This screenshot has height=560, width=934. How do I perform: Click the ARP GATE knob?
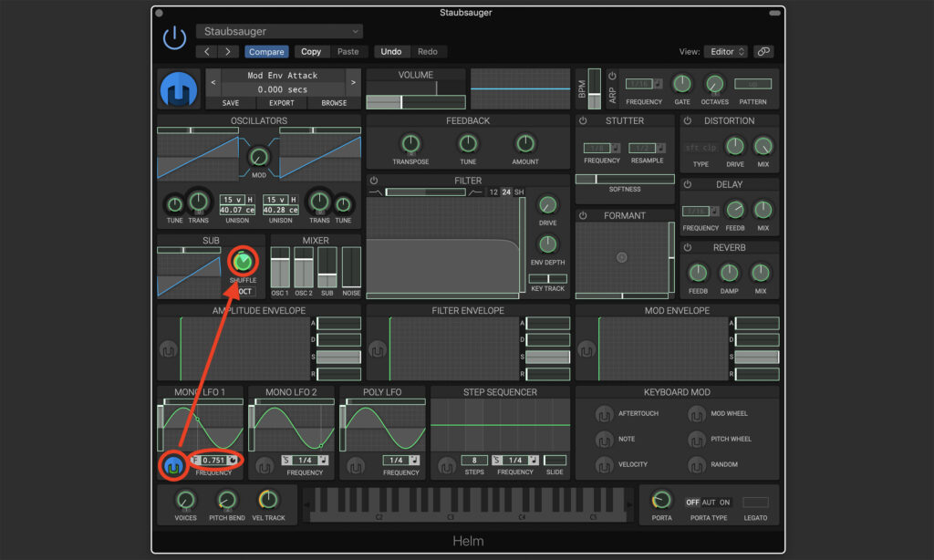pos(682,84)
